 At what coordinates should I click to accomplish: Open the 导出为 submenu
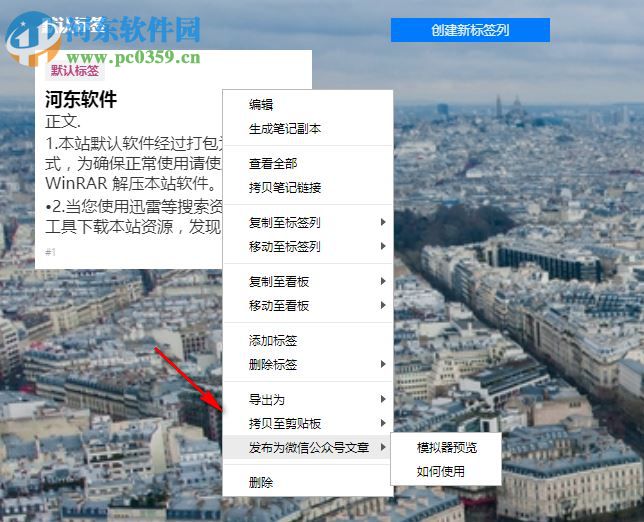click(x=308, y=399)
